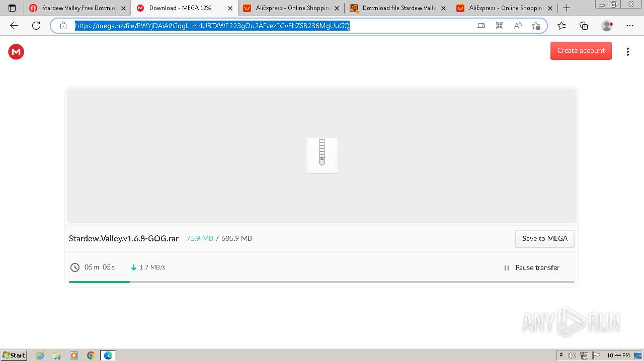The height and width of the screenshot is (362, 644).
Task: Refresh the current page
Action: click(36, 26)
